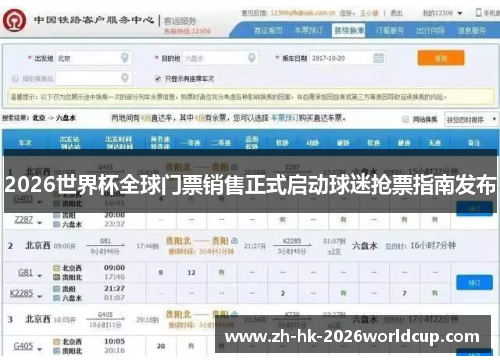Click 无座 column header

click(x=435, y=143)
